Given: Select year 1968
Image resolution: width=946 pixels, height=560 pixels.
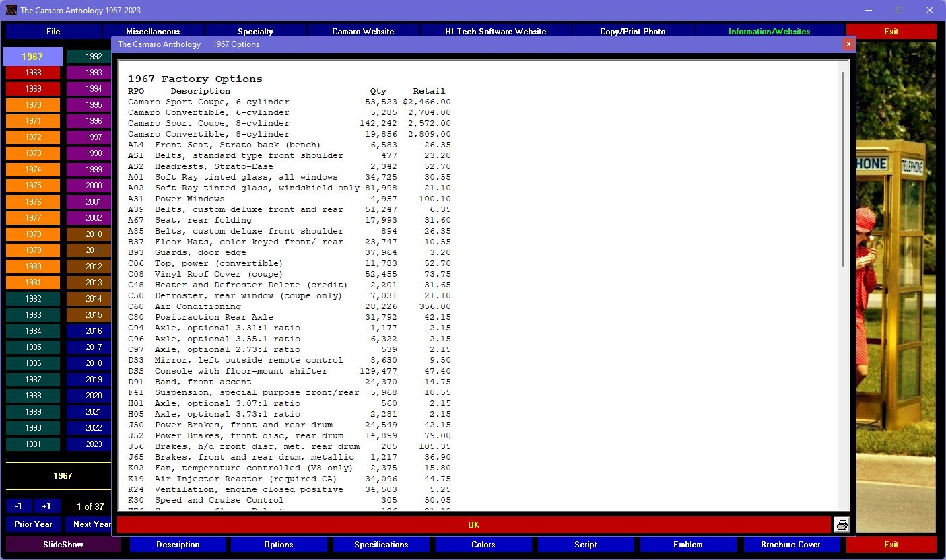Looking at the screenshot, I should tap(33, 73).
